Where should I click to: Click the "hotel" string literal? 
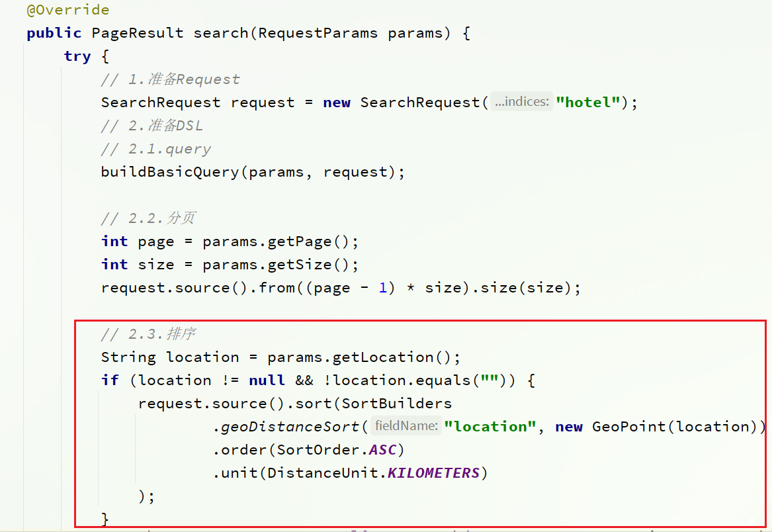coord(588,103)
